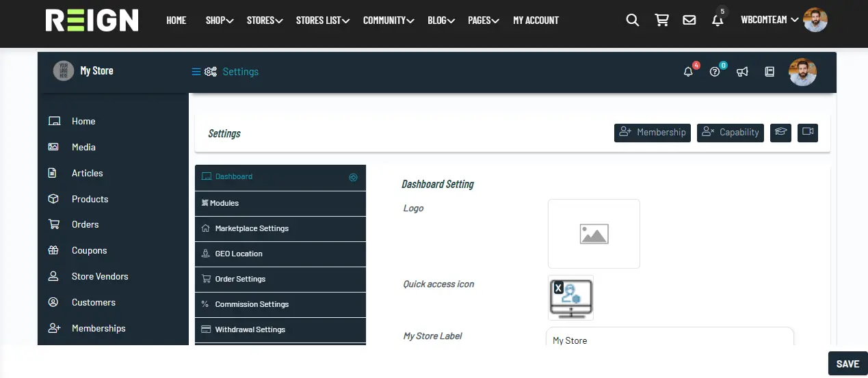
Task: Click the search magnifier icon in top navbar
Action: tap(633, 21)
